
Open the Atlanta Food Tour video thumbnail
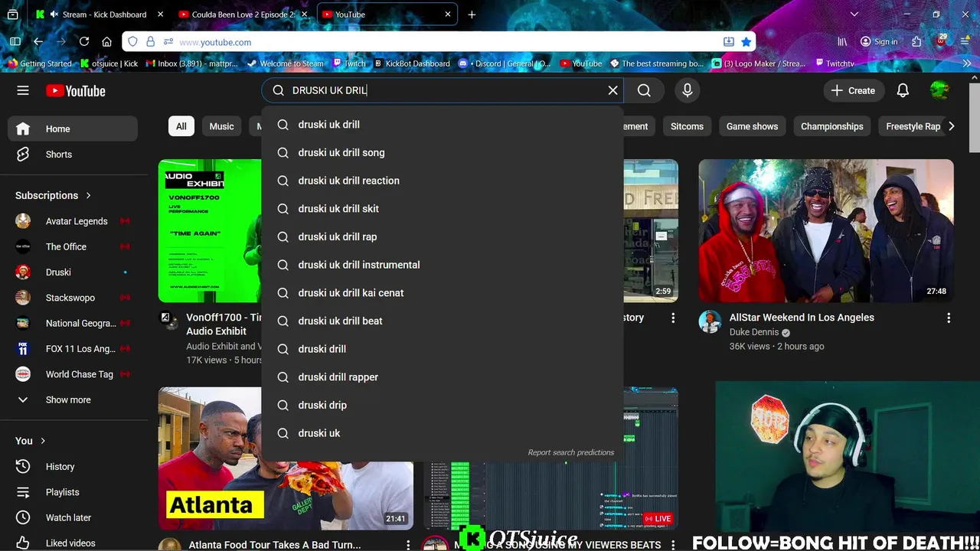[x=286, y=458]
